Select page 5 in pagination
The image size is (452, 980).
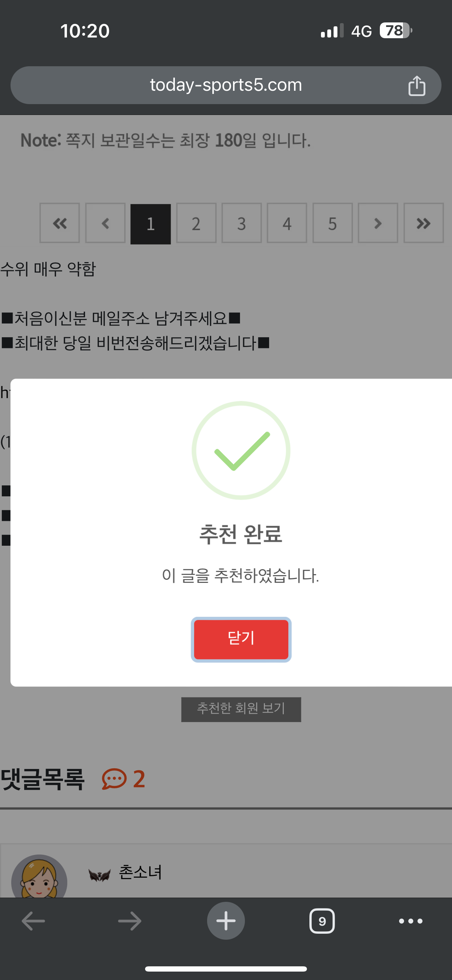tap(333, 223)
